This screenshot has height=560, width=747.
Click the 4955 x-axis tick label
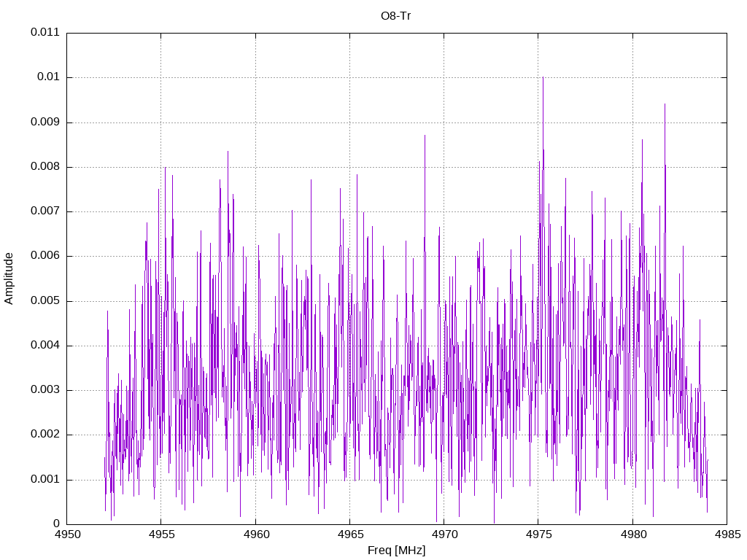tap(162, 534)
